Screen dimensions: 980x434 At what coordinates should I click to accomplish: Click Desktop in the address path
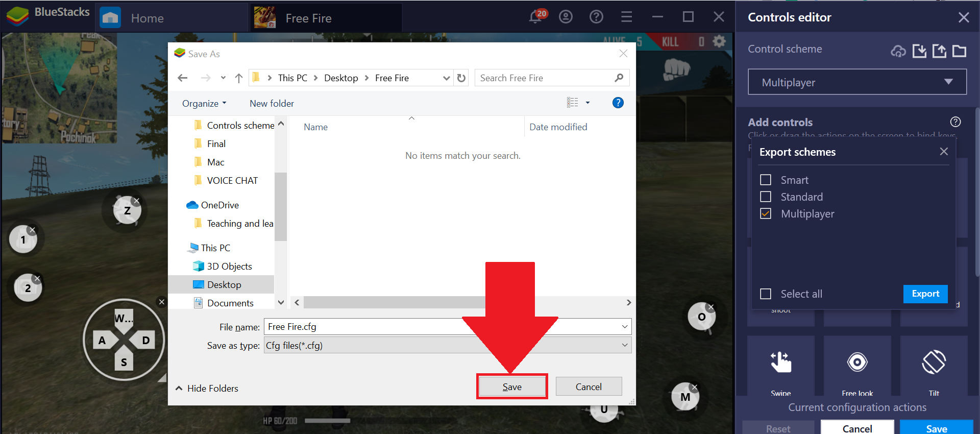pyautogui.click(x=341, y=78)
